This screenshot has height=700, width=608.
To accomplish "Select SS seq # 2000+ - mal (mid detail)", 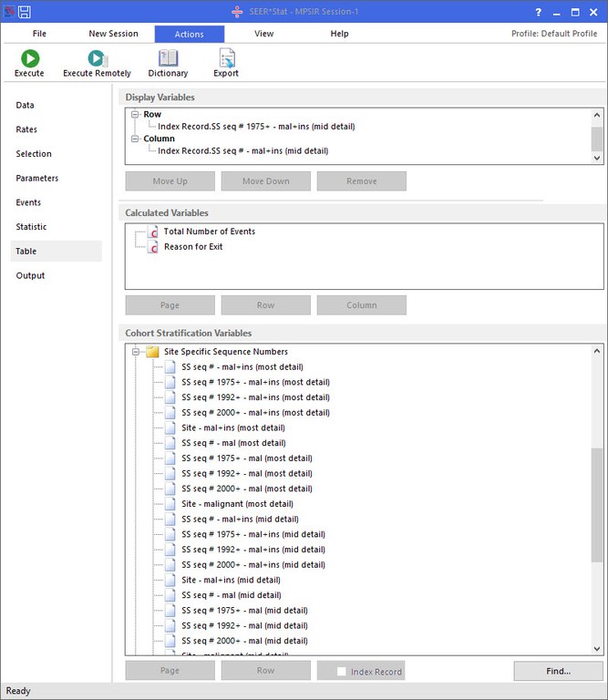I will click(244, 641).
